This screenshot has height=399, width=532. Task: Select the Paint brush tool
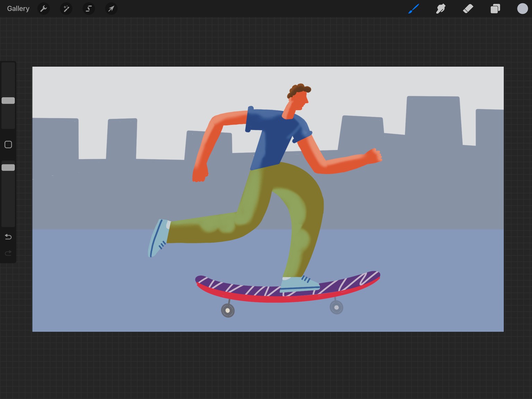(x=414, y=9)
